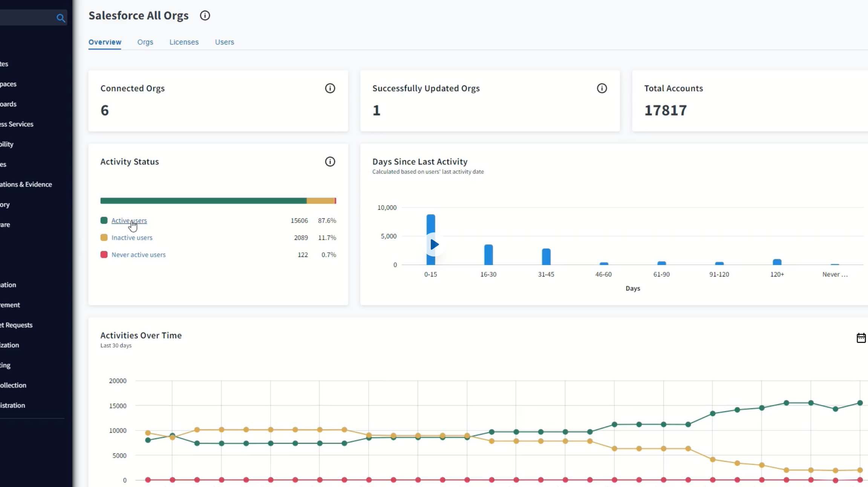Open info icon on Activity Status card

tap(330, 162)
